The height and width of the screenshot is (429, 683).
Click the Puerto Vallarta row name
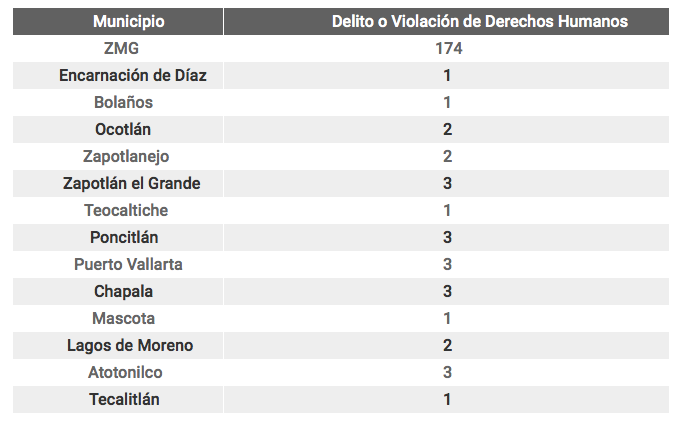pos(128,264)
